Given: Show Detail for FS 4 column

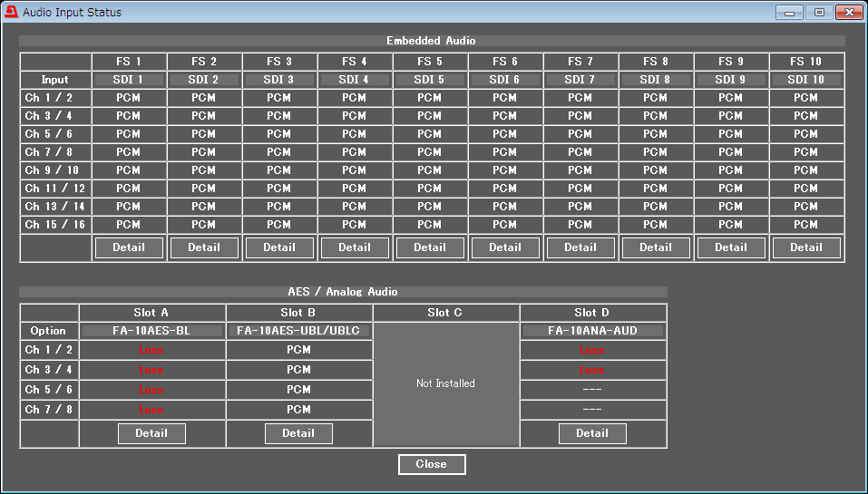Looking at the screenshot, I should [x=354, y=247].
